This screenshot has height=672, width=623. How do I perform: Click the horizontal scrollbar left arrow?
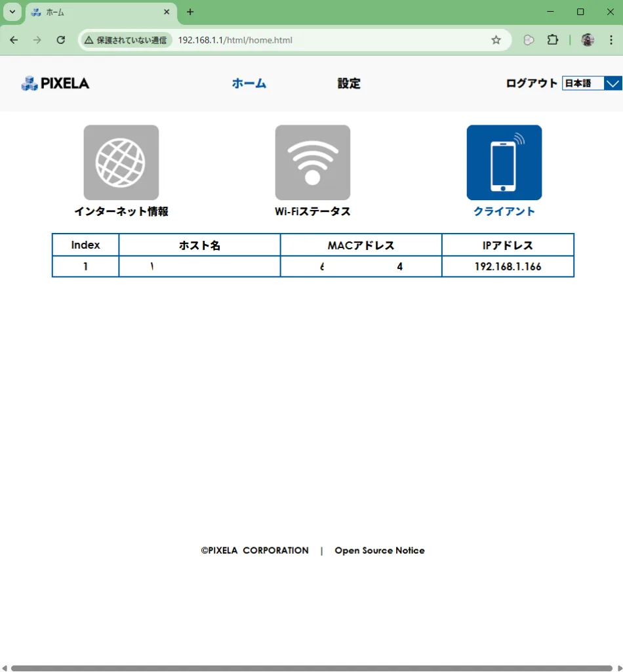point(5,668)
